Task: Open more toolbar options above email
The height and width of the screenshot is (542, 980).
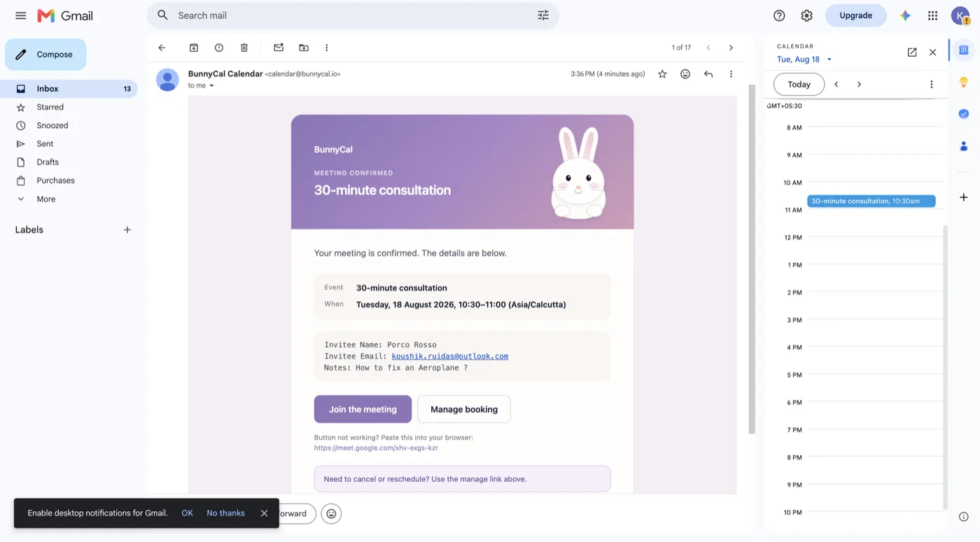Action: (x=327, y=48)
